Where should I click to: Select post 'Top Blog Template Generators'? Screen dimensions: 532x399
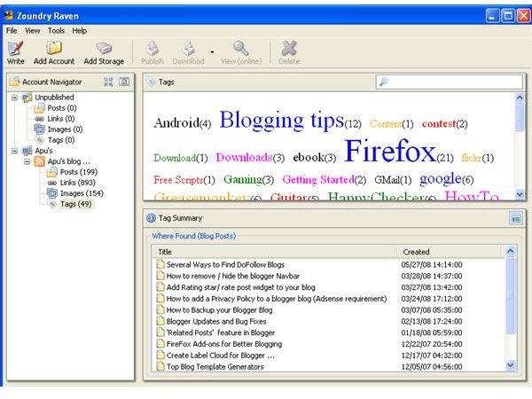click(215, 367)
